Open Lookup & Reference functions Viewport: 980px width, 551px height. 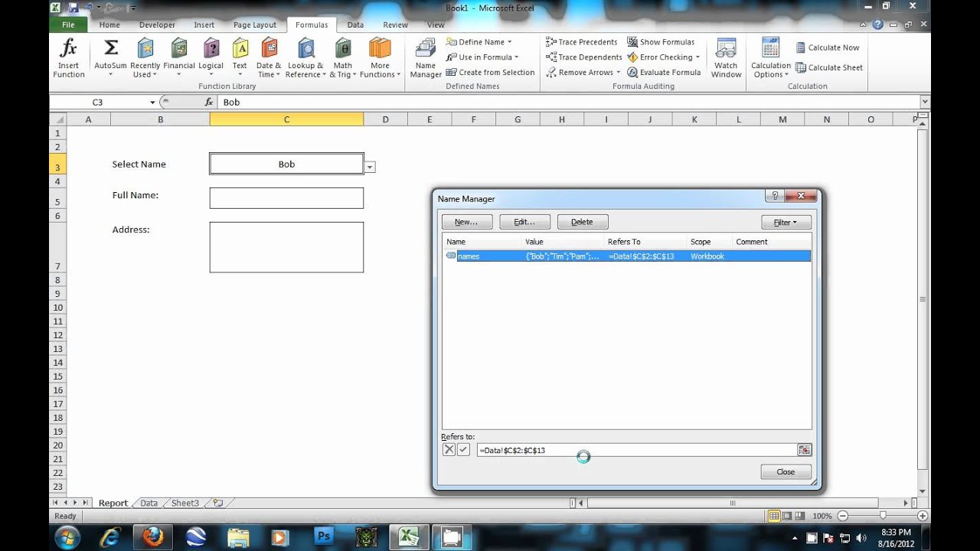click(x=305, y=58)
